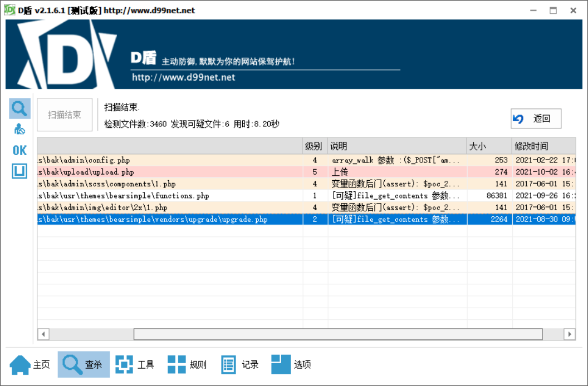The image size is (588, 386).
Task: Click the 返回 back button
Action: click(x=536, y=119)
